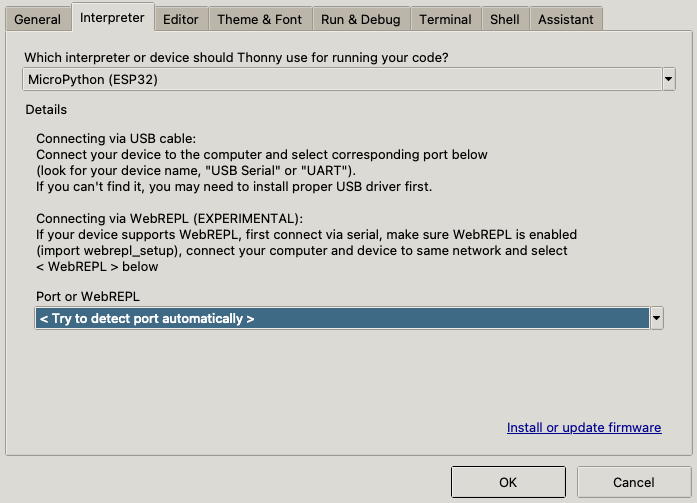Click the 'Port or WebREPL' label
This screenshot has height=503, width=697.
(86, 297)
